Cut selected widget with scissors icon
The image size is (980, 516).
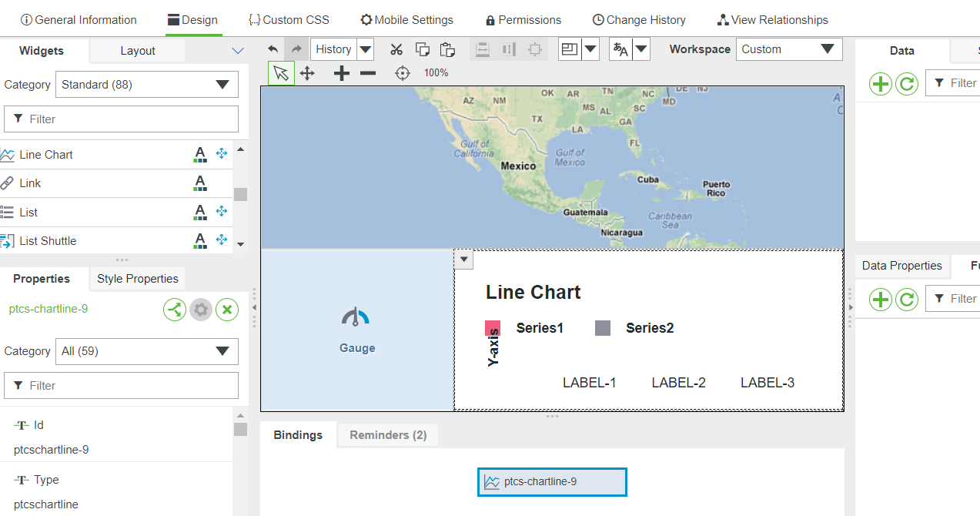[396, 49]
